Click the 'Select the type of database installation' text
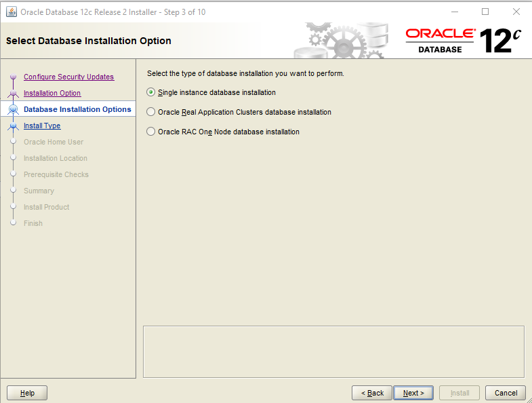 (x=245, y=73)
